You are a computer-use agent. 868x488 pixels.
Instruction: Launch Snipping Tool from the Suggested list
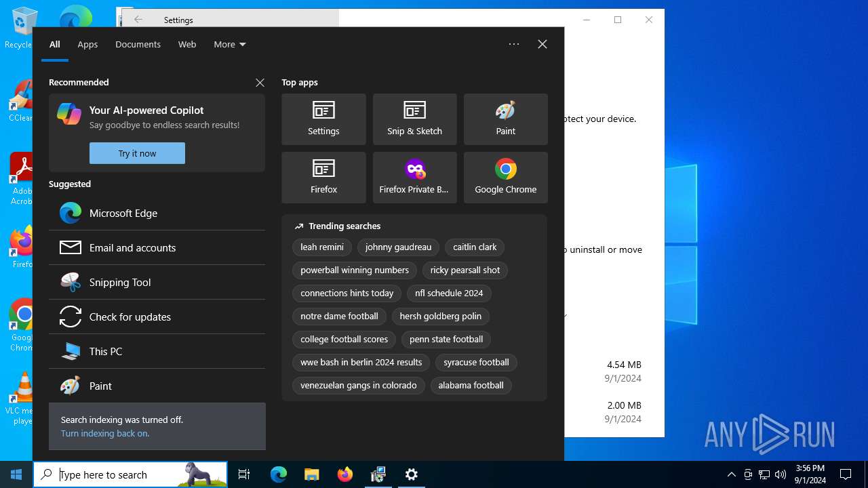[x=157, y=282]
